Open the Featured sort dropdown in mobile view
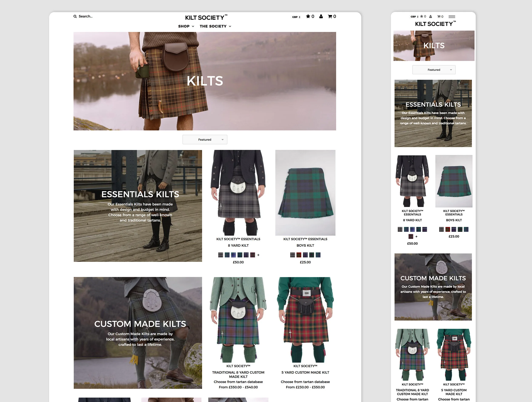 (434, 70)
